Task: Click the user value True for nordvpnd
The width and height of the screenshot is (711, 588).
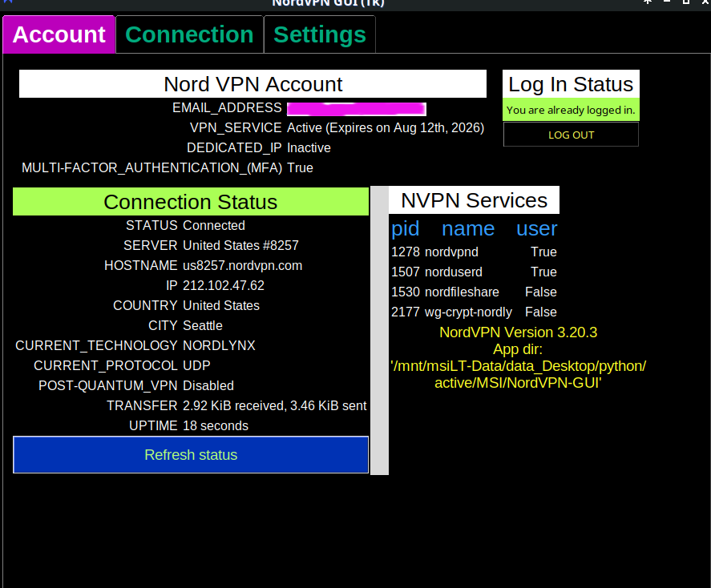Action: click(543, 252)
